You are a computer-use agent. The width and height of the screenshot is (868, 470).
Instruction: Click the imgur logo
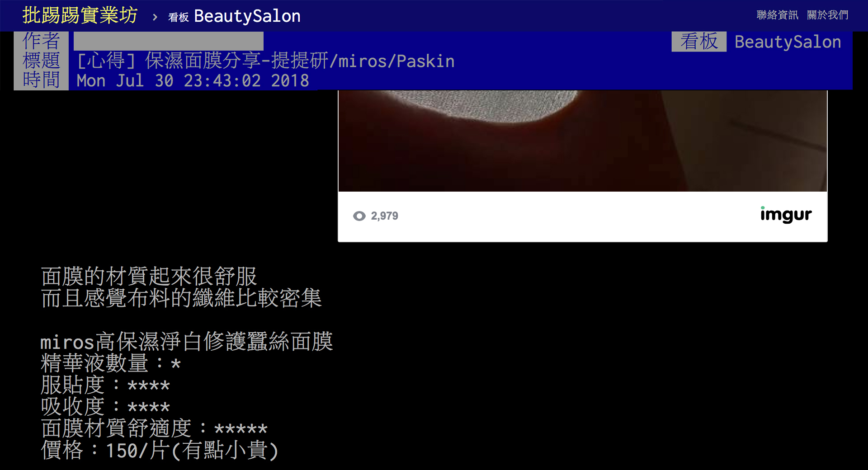coord(786,215)
